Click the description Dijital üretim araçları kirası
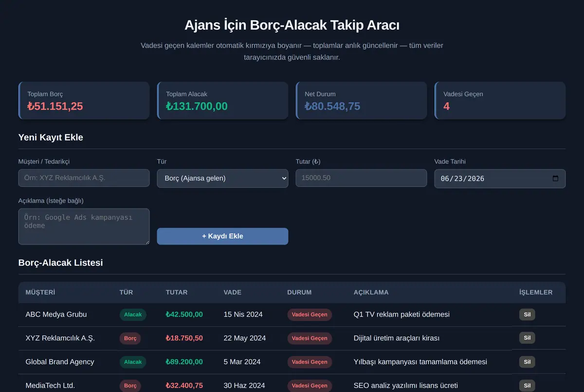Screen dimensions: 584x392 (397, 338)
